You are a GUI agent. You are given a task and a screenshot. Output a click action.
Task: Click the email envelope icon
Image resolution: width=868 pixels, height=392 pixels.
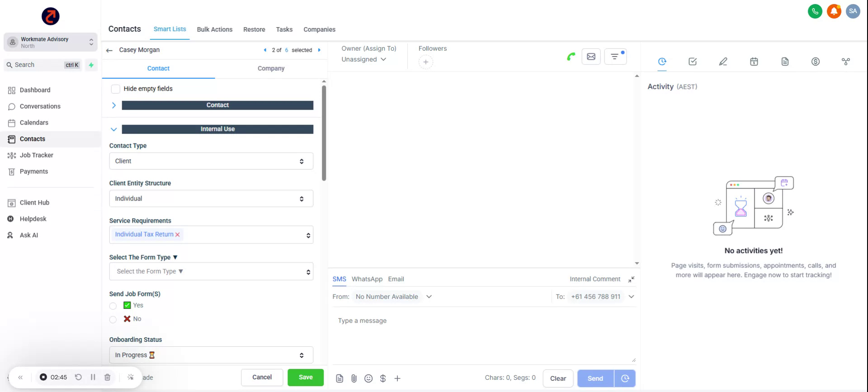pos(591,57)
